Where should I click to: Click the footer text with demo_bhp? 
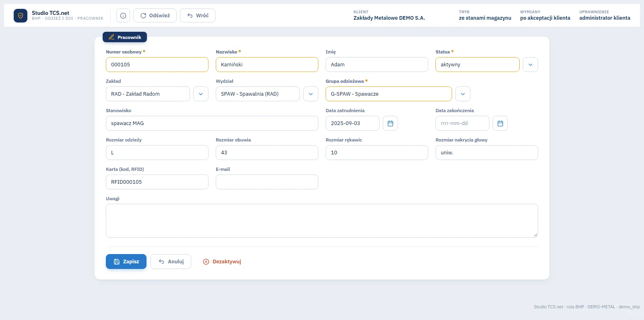coord(587,307)
